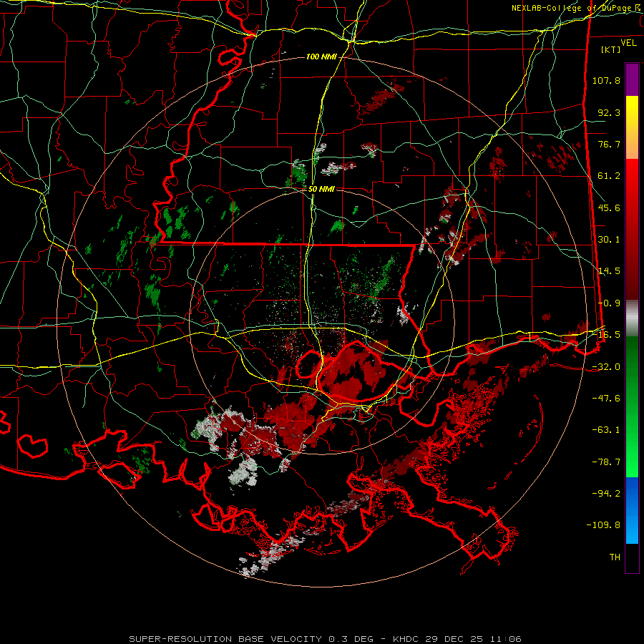This screenshot has height=644, width=644.
Task: Click the 30.1 velocity legend value
Action: coord(609,240)
